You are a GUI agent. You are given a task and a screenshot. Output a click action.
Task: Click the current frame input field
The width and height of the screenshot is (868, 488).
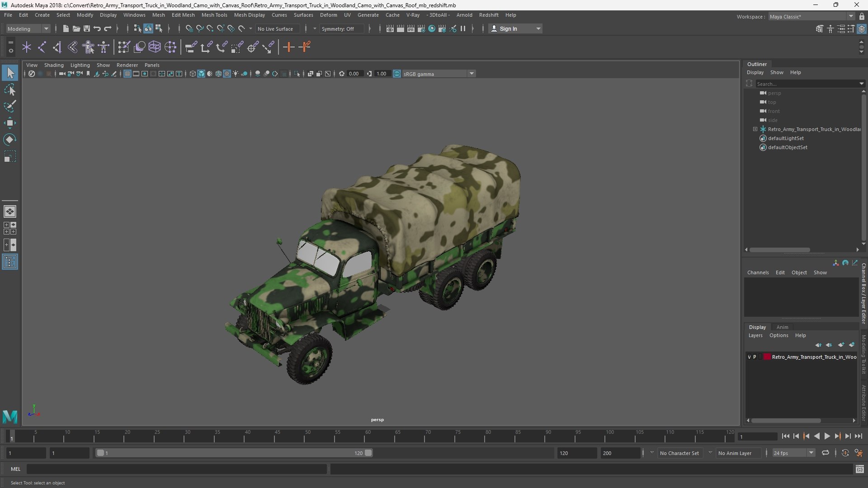pos(757,436)
